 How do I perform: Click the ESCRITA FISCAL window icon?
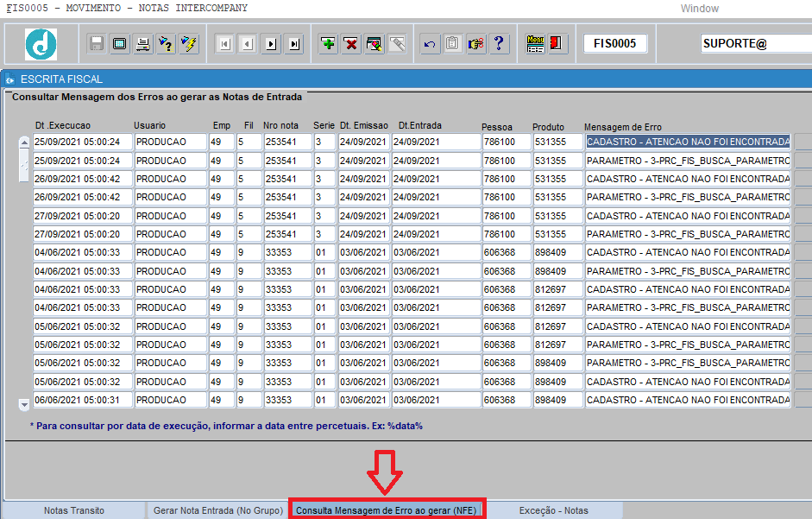pyautogui.click(x=9, y=79)
